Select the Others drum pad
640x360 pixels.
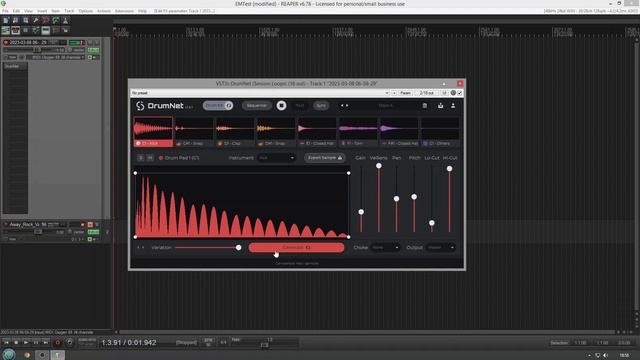[x=440, y=132]
